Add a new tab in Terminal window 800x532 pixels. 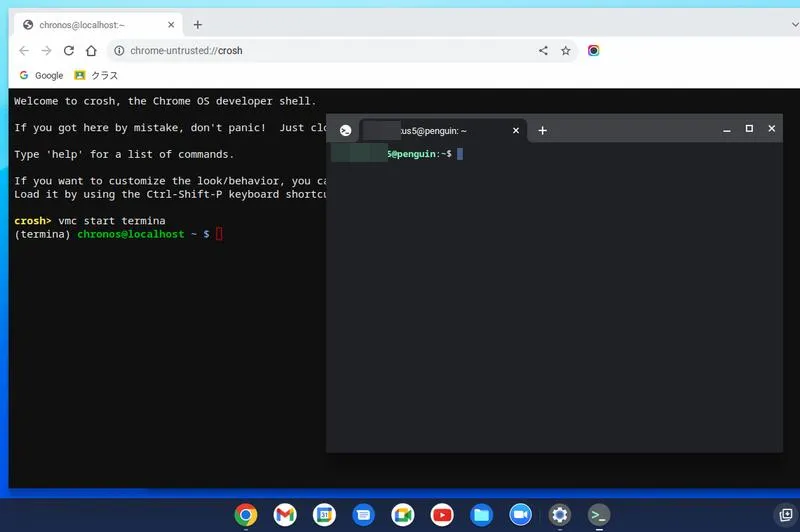point(542,131)
